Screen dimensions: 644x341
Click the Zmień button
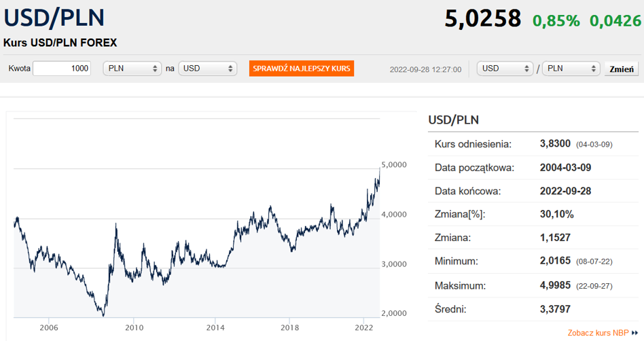coord(622,69)
